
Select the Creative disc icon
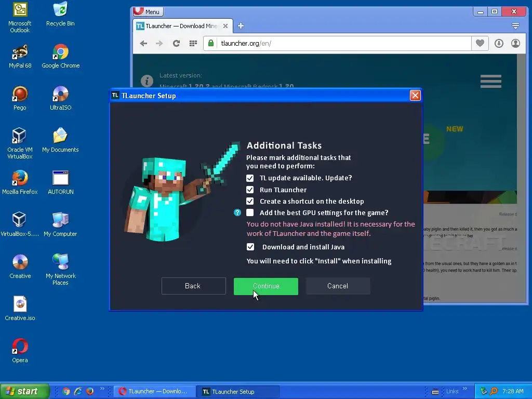(x=20, y=267)
